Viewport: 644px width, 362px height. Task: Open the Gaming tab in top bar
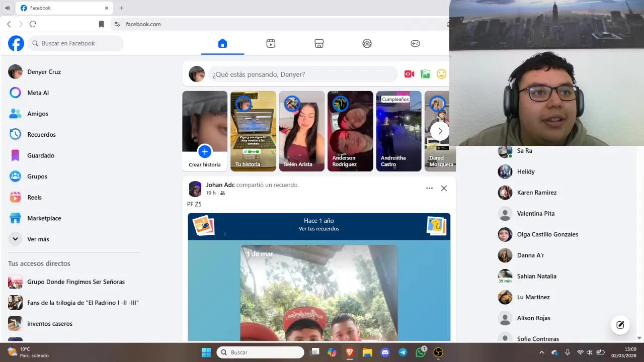(x=415, y=43)
